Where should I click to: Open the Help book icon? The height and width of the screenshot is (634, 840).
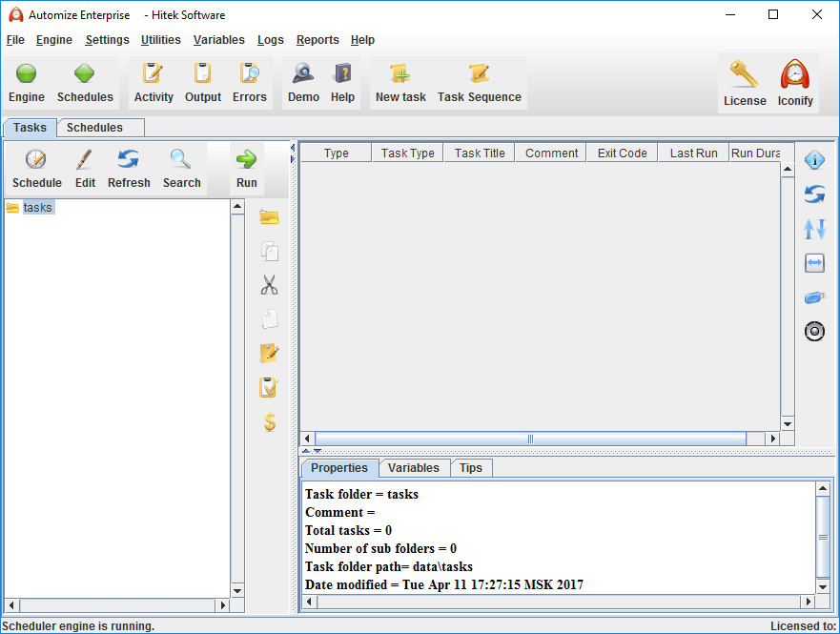pos(342,73)
